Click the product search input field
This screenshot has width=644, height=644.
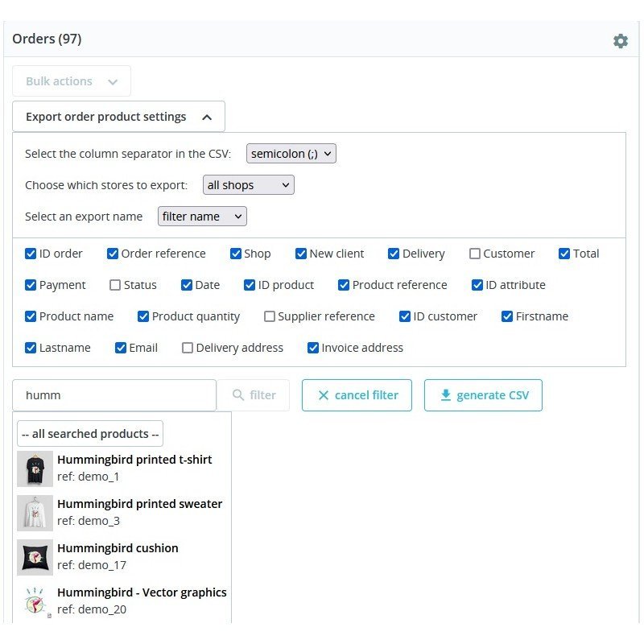point(114,395)
